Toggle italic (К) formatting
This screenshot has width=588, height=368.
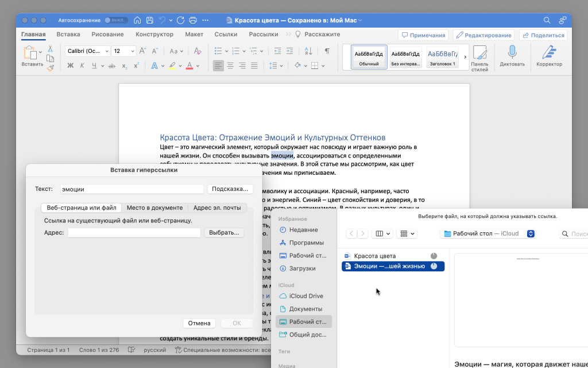click(x=83, y=66)
